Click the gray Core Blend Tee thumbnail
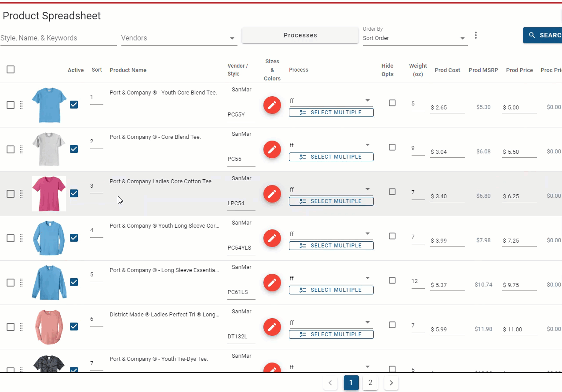Viewport: 562px width, 392px height. click(x=49, y=149)
